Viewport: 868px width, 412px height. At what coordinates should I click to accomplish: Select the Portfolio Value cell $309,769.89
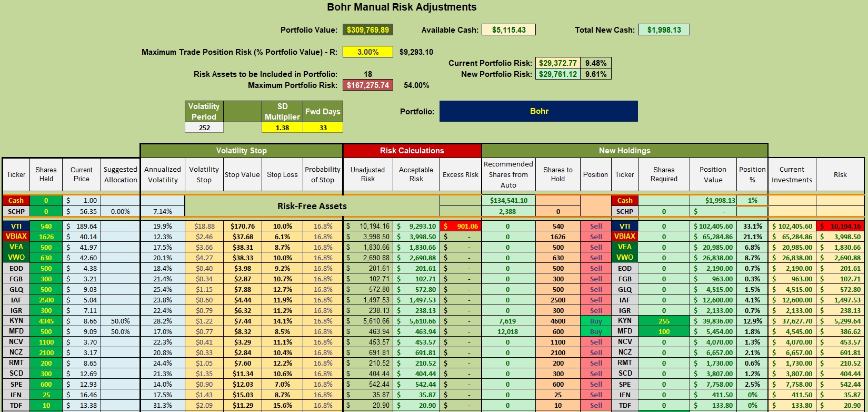tap(367, 30)
